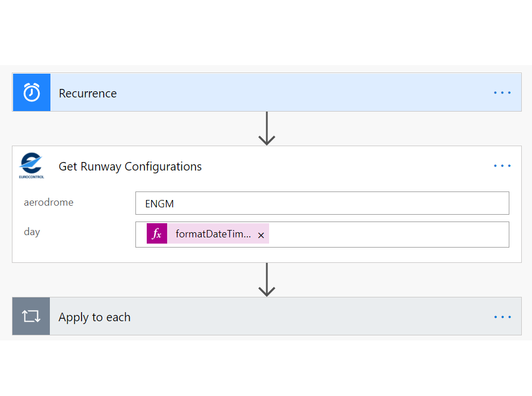The image size is (532, 396).
Task: Click the day parameter label
Action: [x=32, y=232]
